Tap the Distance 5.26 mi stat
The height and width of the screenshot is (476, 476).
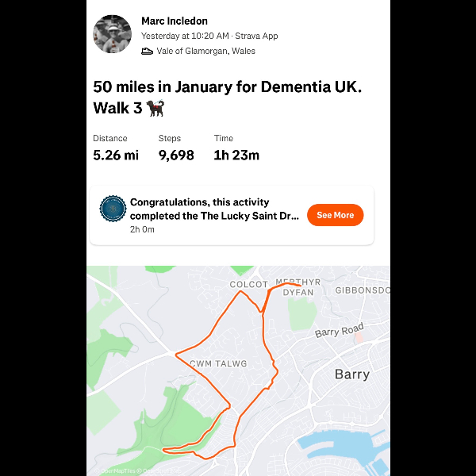point(116,148)
